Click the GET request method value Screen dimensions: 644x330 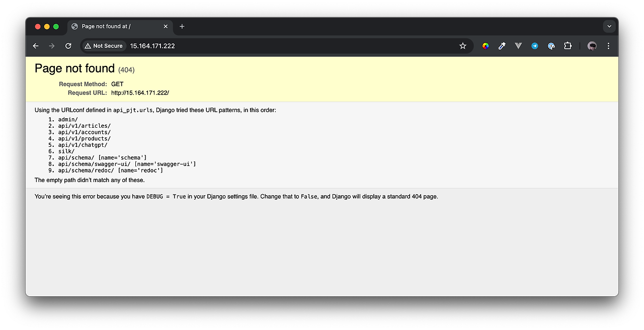[x=117, y=84]
